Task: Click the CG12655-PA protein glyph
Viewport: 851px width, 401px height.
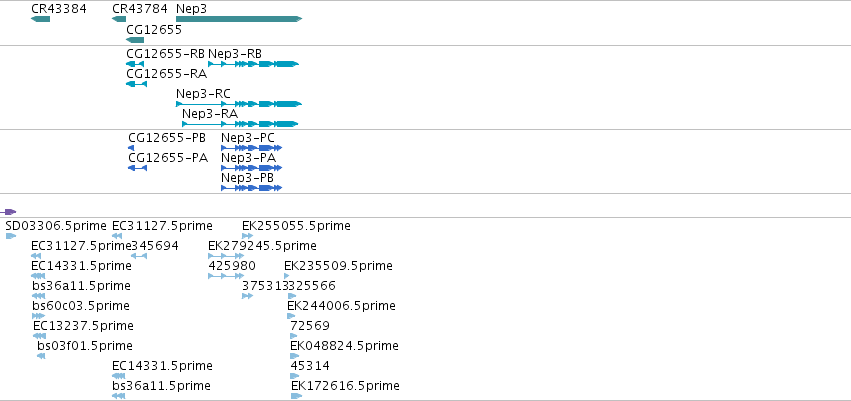Action: (137, 168)
